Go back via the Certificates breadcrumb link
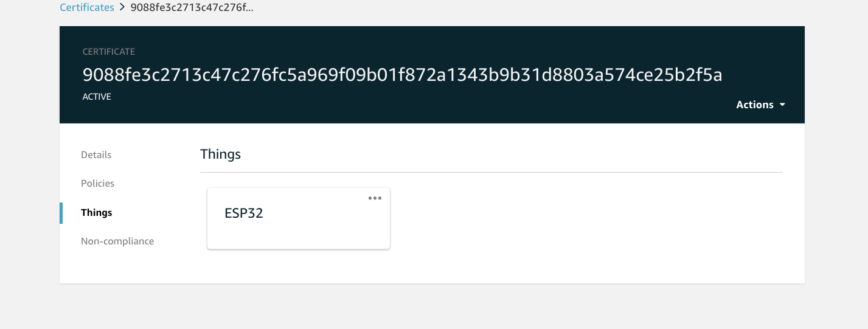 (87, 8)
